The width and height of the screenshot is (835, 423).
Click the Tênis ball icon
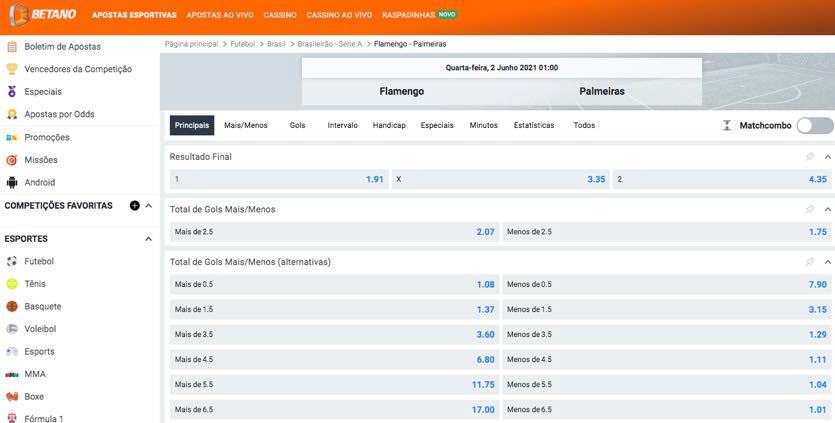[12, 284]
